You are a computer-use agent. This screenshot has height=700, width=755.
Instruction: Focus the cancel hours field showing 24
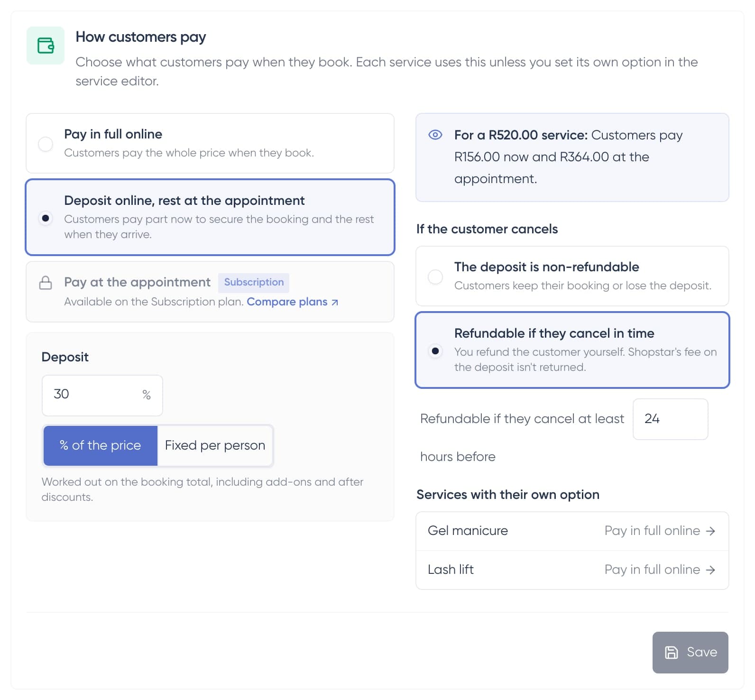click(x=671, y=419)
